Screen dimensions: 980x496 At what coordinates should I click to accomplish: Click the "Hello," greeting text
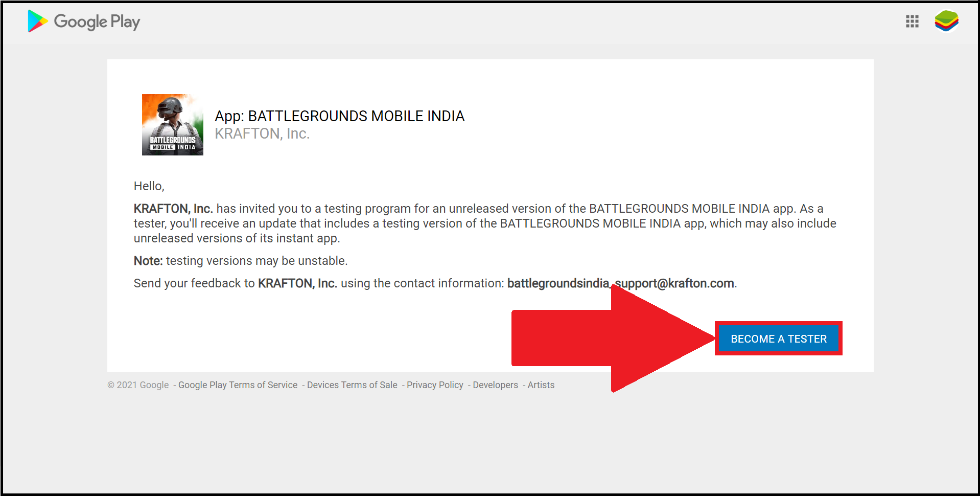pyautogui.click(x=149, y=186)
